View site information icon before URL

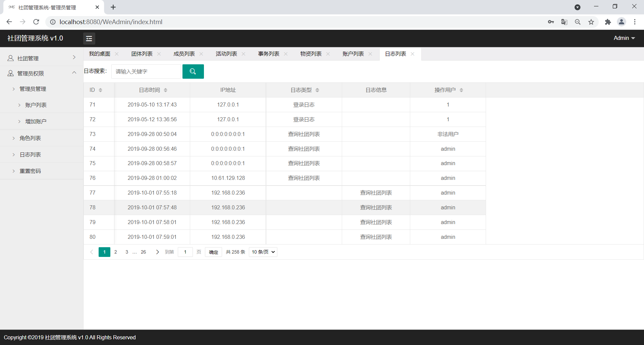click(53, 22)
